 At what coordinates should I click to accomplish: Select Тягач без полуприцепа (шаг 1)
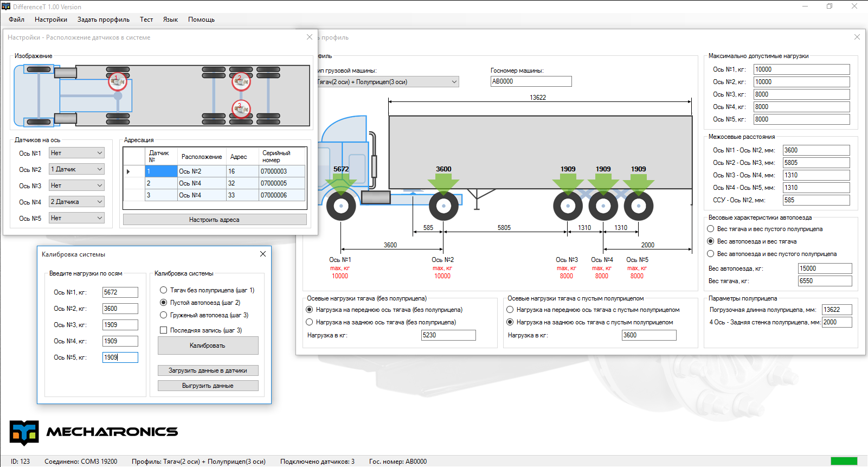pos(164,290)
